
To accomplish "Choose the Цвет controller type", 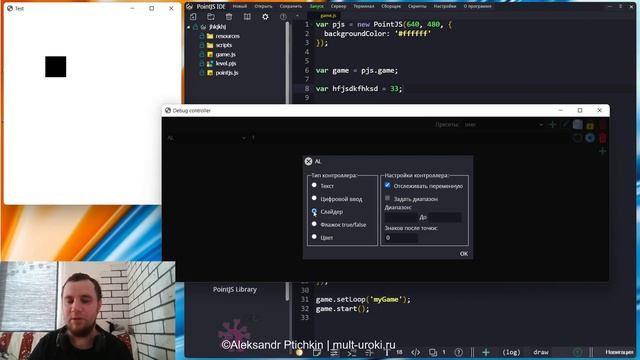I will pos(314,237).
